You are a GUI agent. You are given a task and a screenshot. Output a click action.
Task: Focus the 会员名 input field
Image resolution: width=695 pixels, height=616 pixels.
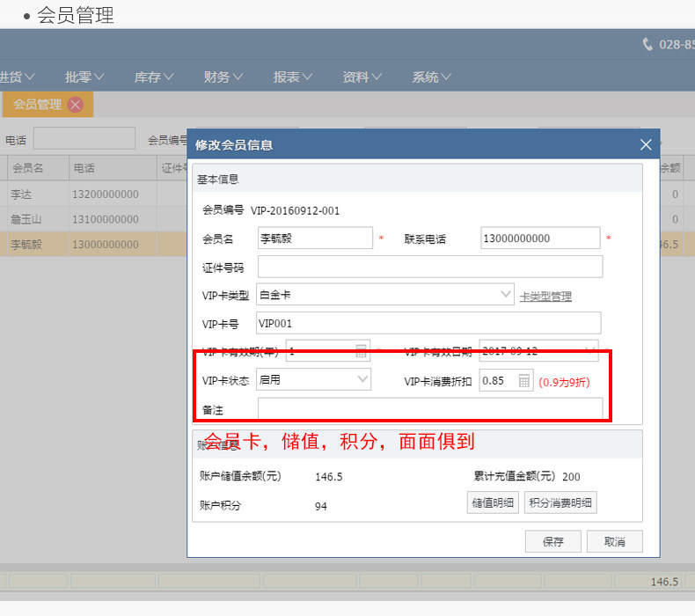point(315,238)
